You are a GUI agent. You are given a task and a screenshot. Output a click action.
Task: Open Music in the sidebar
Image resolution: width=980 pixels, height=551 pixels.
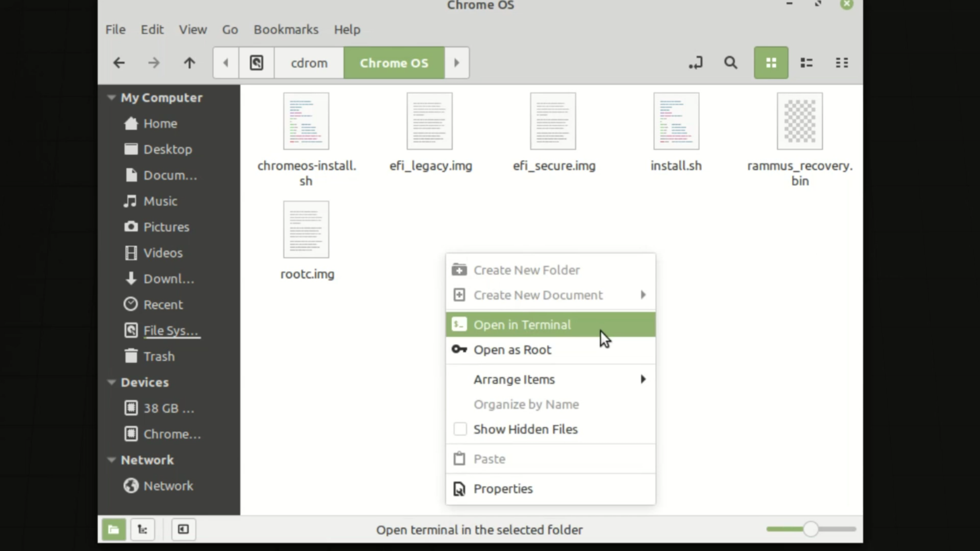pyautogui.click(x=160, y=201)
